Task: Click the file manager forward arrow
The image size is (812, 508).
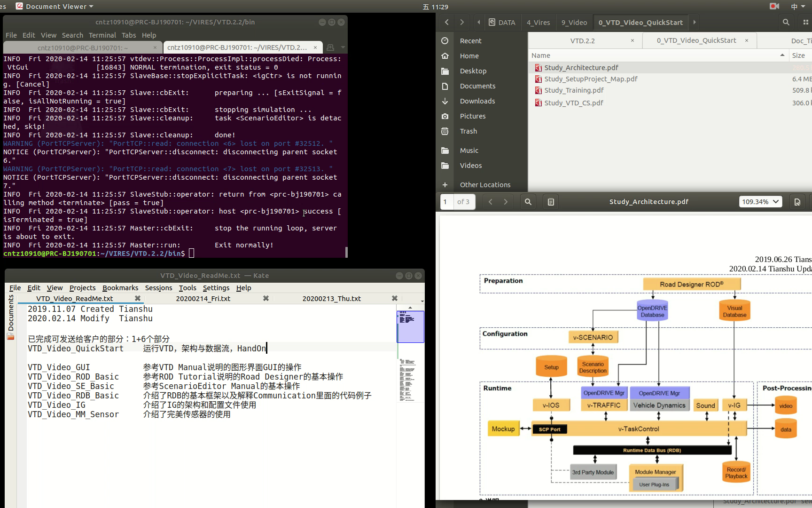Action: coord(462,22)
